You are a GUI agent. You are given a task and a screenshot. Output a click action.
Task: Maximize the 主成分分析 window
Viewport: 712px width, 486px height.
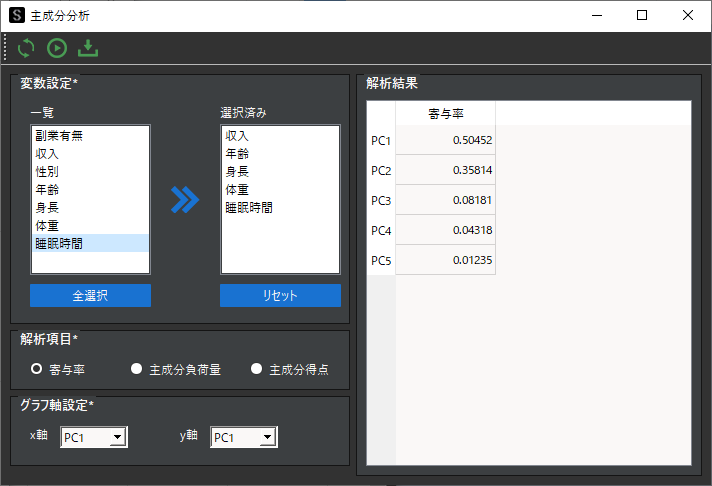(642, 15)
